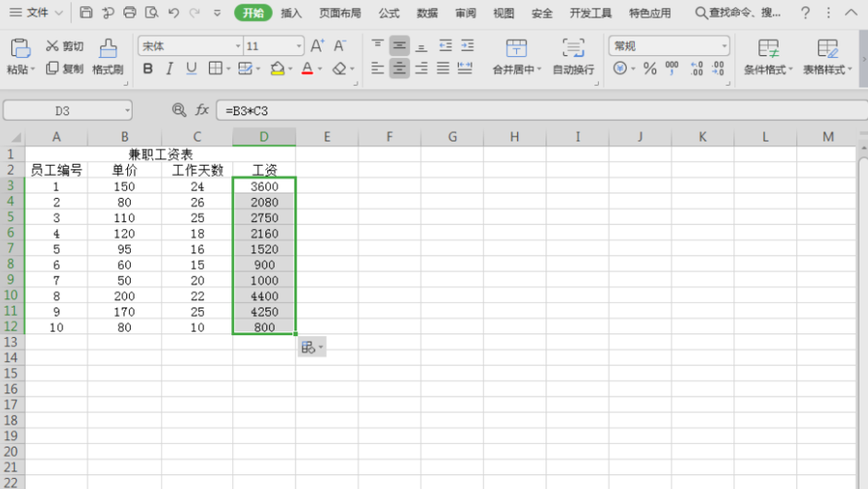Screen dimensions: 868x489
Task: Click the currency format icon
Action: (620, 68)
